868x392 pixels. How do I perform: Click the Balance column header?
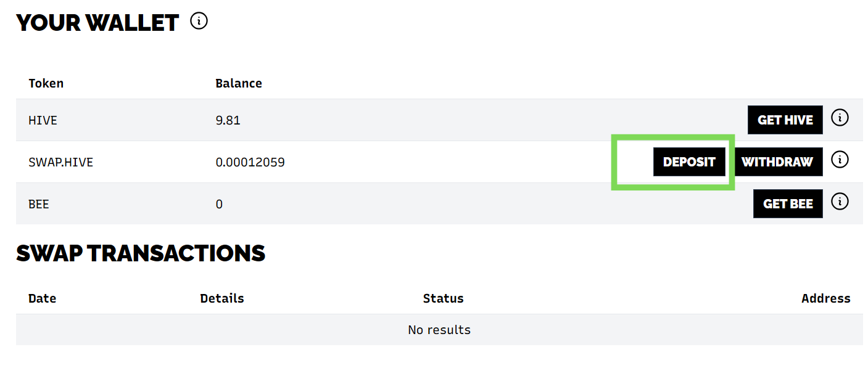click(x=238, y=83)
